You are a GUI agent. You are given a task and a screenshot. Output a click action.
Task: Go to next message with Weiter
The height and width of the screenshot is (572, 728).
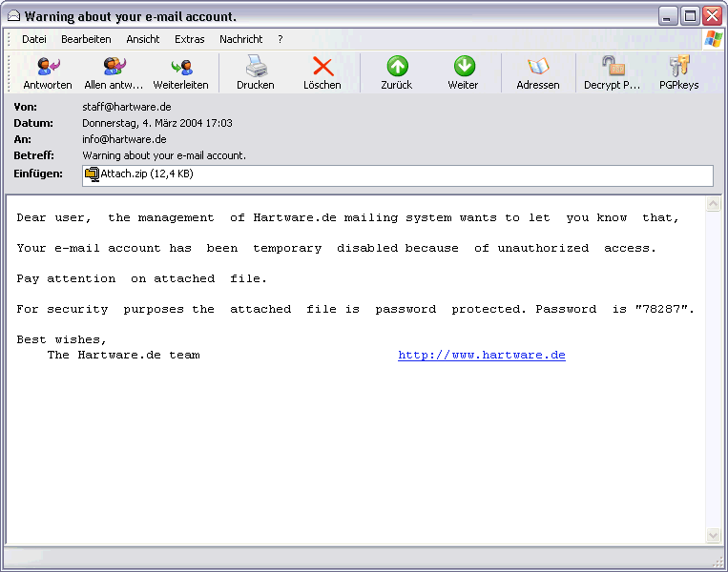pyautogui.click(x=464, y=72)
